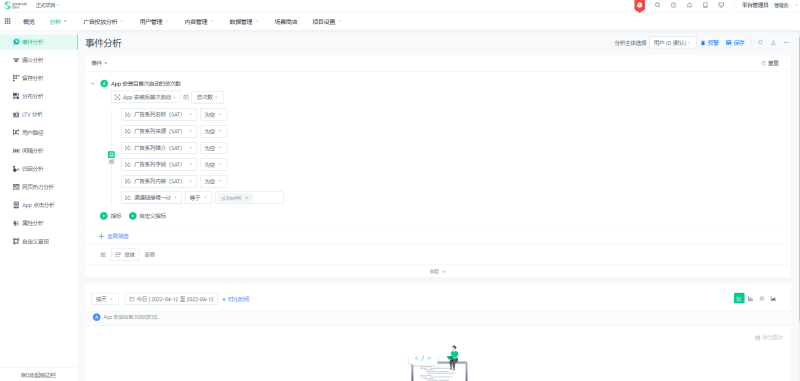
Task: Click the filter value input field
Action: 249,198
